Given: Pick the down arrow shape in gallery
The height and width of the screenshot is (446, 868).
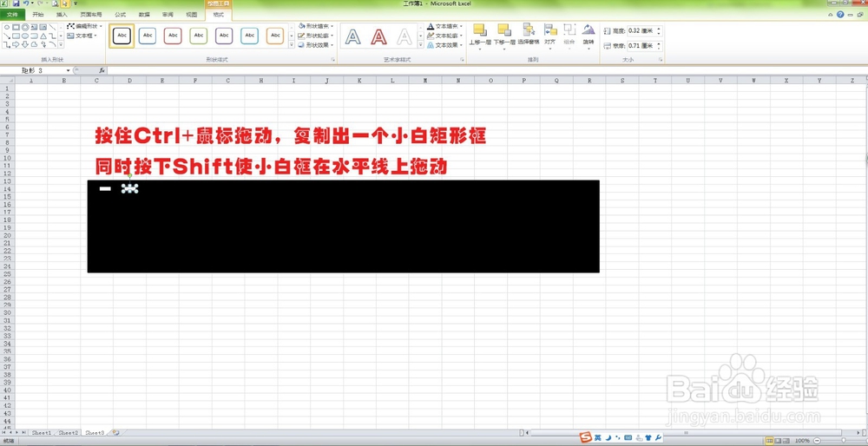Looking at the screenshot, I should click(x=25, y=43).
